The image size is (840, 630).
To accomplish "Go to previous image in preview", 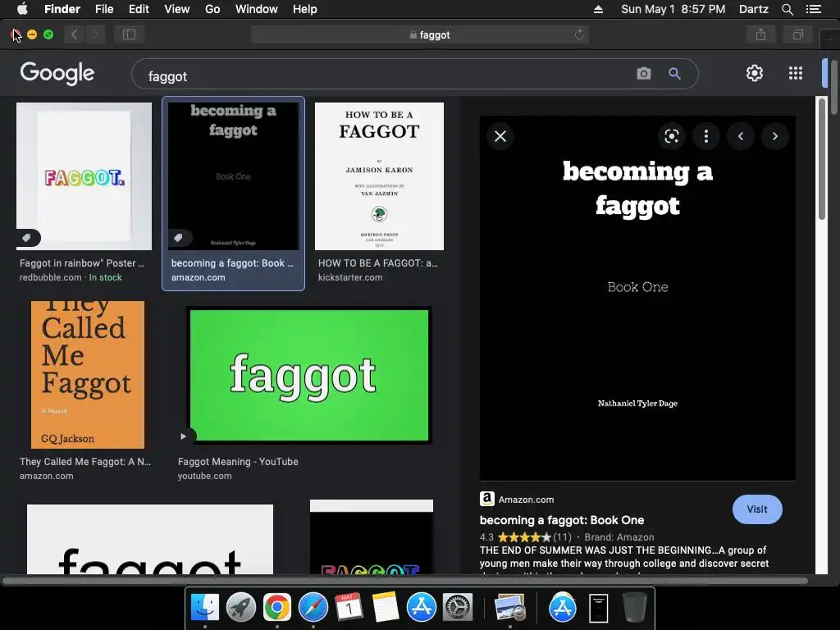I will [741, 136].
